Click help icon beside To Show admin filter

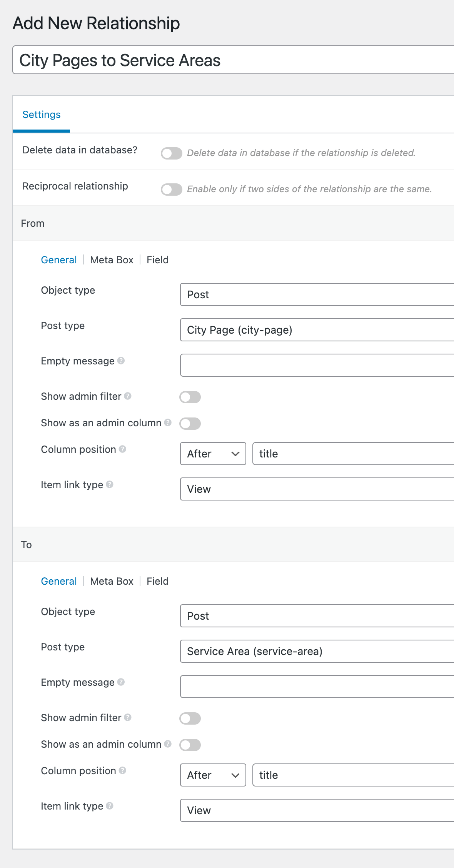point(128,717)
